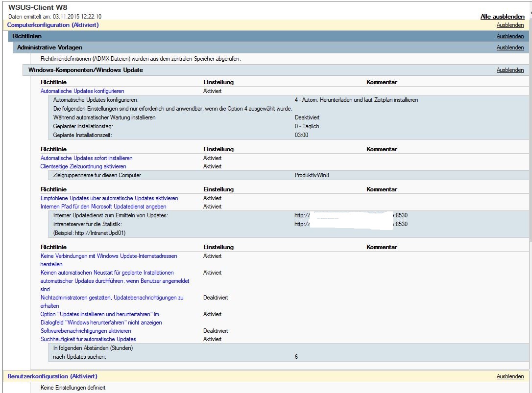The image size is (532, 393).
Task: Hide the Computerkonfiguration section via its Ausblenden link
Action: [510, 25]
